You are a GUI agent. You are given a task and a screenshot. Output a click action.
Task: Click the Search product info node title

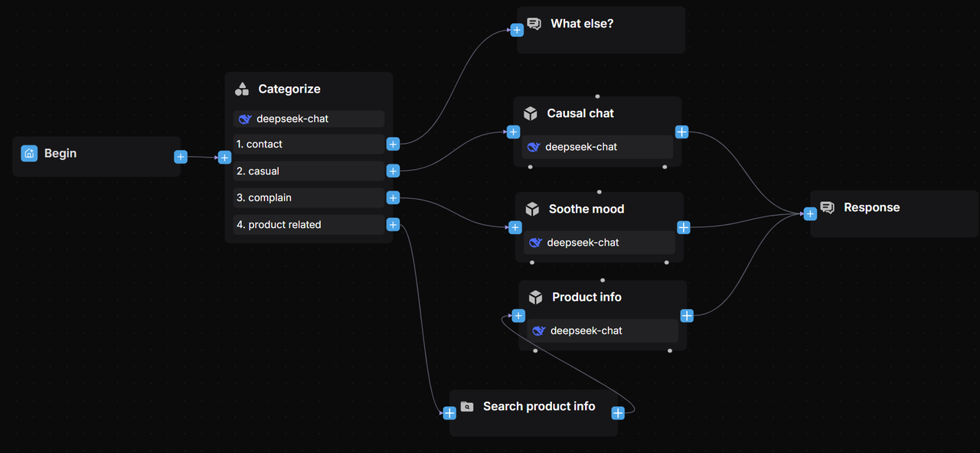coord(538,406)
